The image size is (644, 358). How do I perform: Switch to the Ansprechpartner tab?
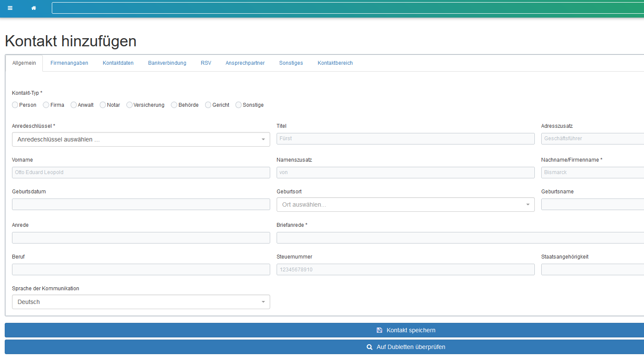(245, 63)
